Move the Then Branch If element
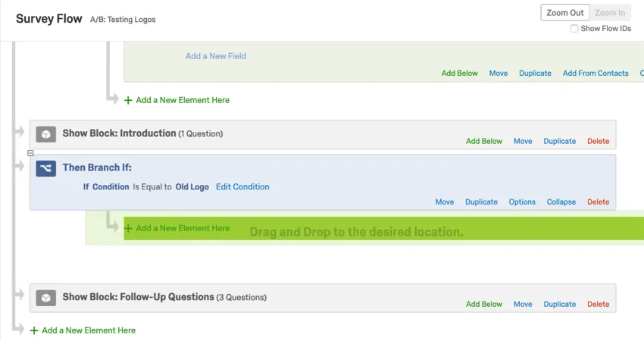 coord(445,202)
